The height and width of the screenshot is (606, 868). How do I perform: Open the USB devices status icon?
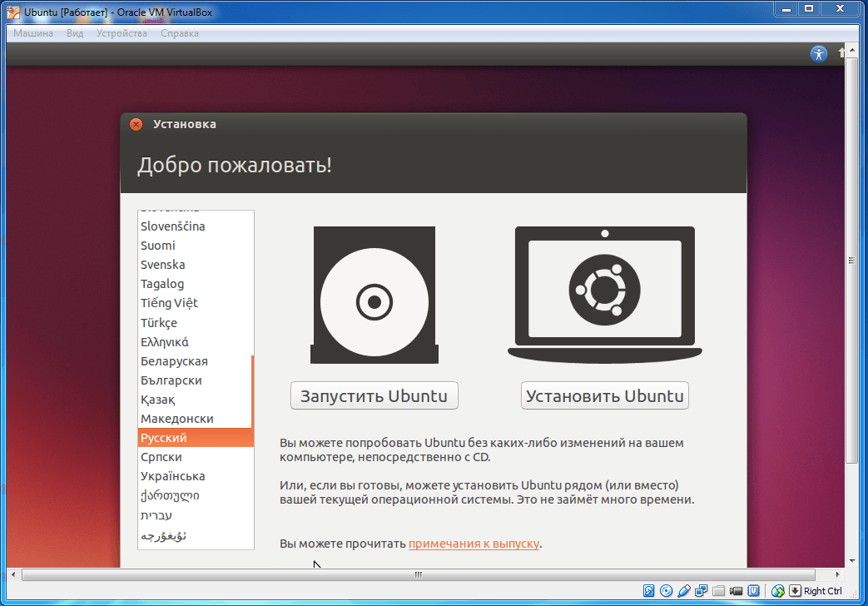click(683, 591)
